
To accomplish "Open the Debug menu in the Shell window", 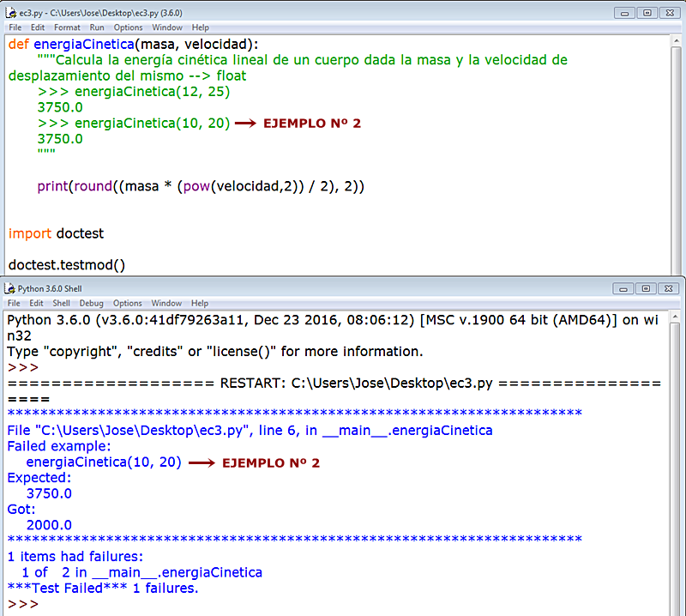I will click(x=90, y=303).
